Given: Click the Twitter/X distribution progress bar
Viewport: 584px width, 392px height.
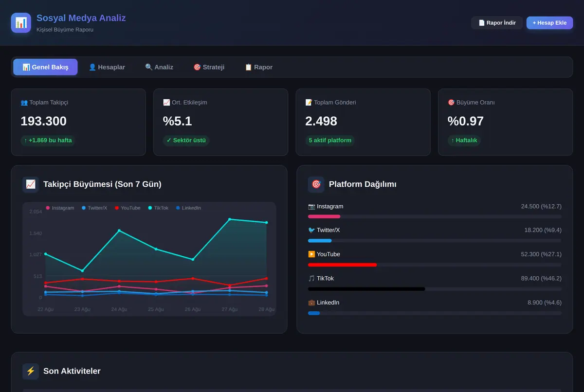Looking at the screenshot, I should [x=435, y=240].
